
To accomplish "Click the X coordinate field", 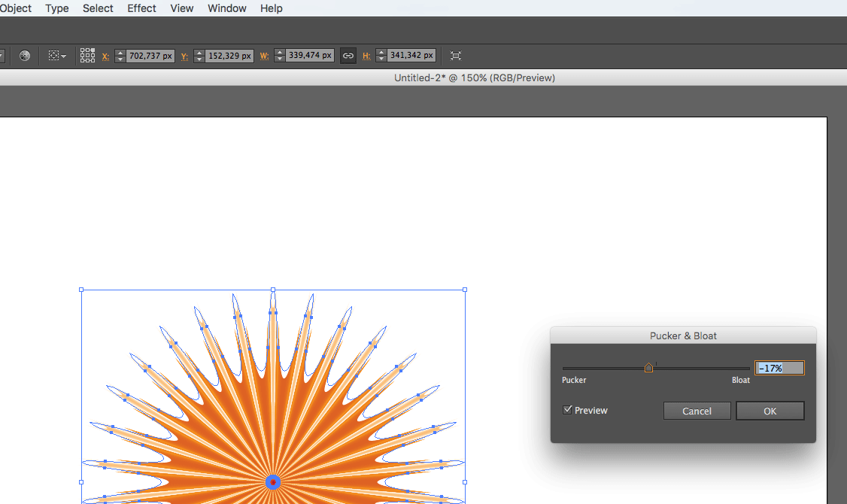I will click(150, 56).
